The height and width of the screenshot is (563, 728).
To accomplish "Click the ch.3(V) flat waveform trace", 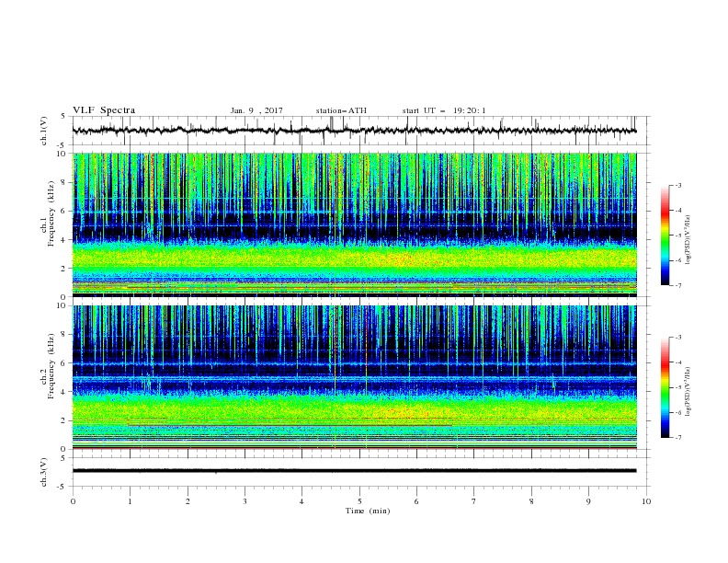I will click(354, 471).
